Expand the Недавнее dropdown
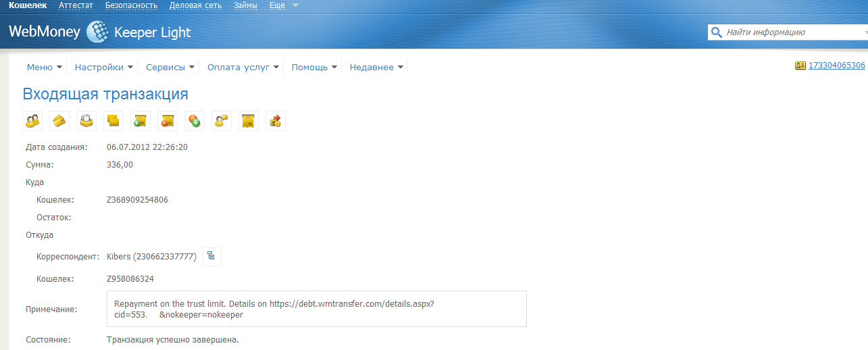This screenshot has width=868, height=350. (376, 67)
